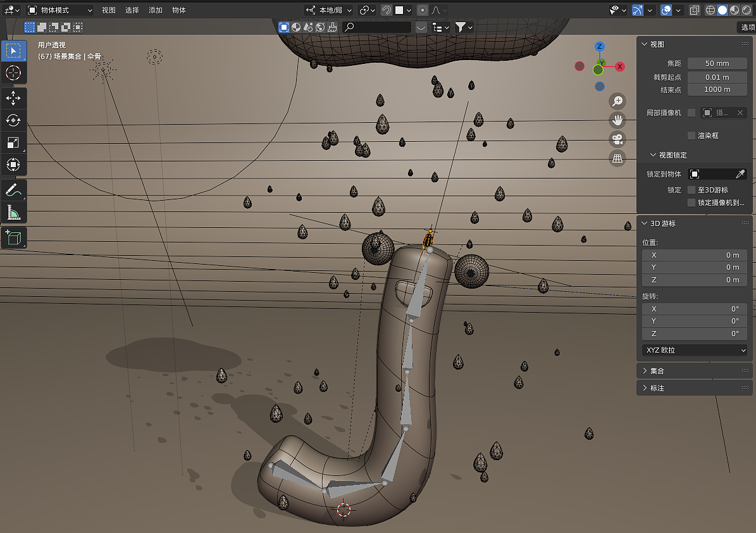This screenshot has height=533, width=756.
Task: Choose the Move tool
Action: [x=13, y=98]
